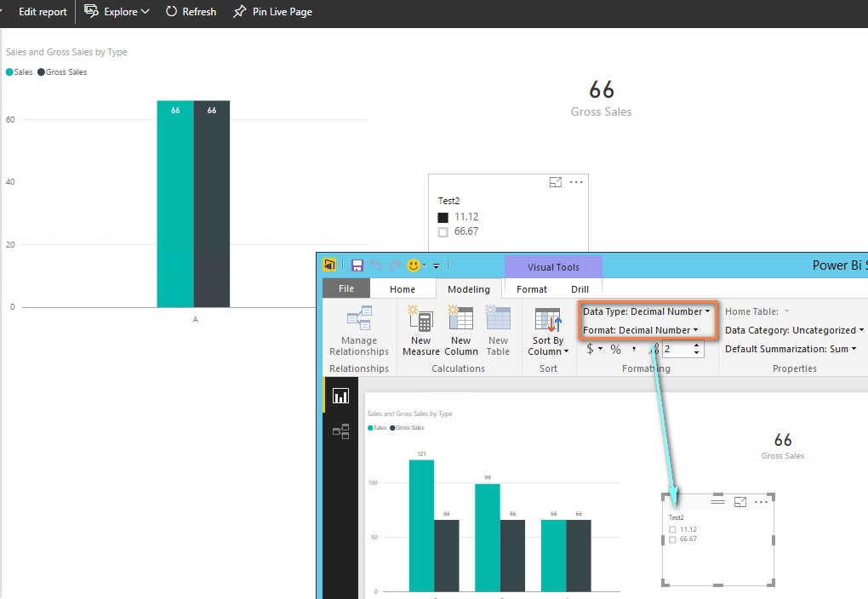Click the teal Sales legend swatch in web chart

coord(9,72)
